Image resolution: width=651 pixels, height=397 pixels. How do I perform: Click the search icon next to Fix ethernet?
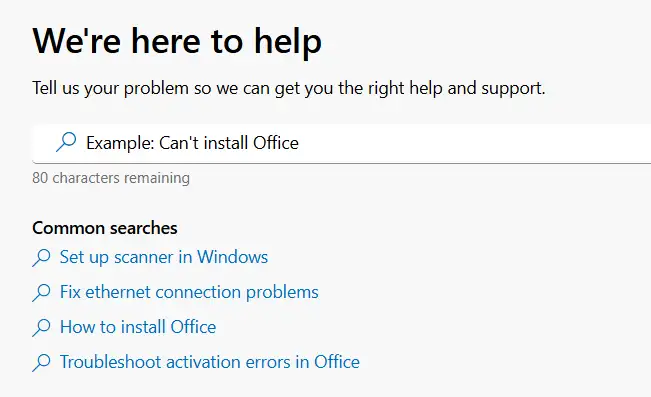42,292
